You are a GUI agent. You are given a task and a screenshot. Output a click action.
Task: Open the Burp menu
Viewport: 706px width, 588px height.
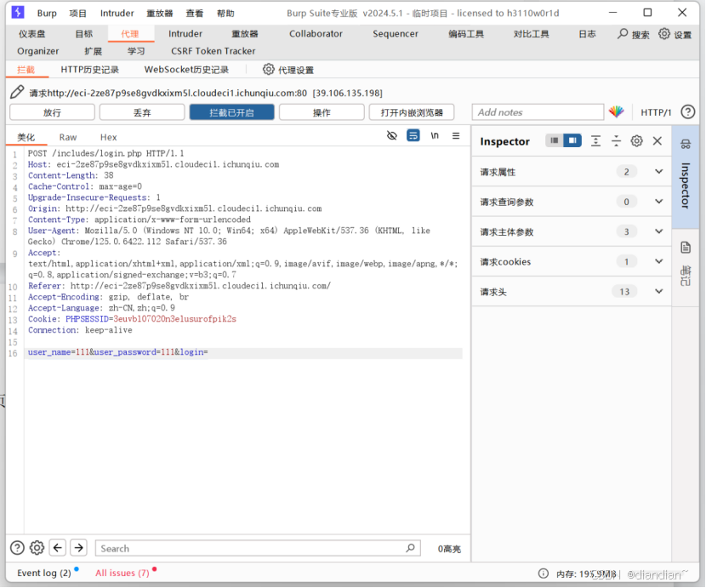click(x=47, y=13)
